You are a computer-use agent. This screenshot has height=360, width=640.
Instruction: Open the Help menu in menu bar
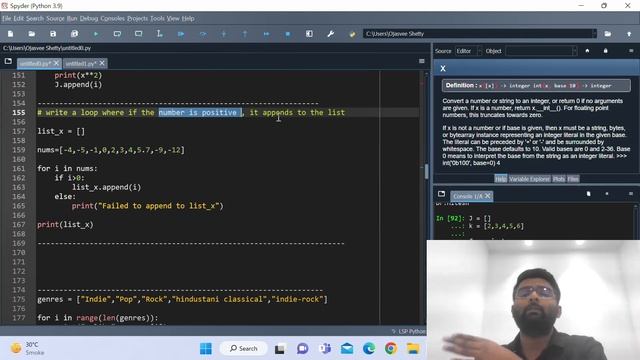188,18
